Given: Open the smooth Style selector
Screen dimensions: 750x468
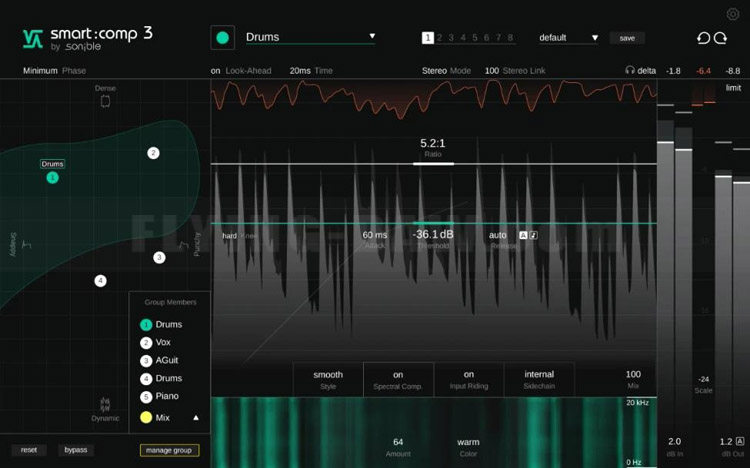Looking at the screenshot, I should (328, 379).
